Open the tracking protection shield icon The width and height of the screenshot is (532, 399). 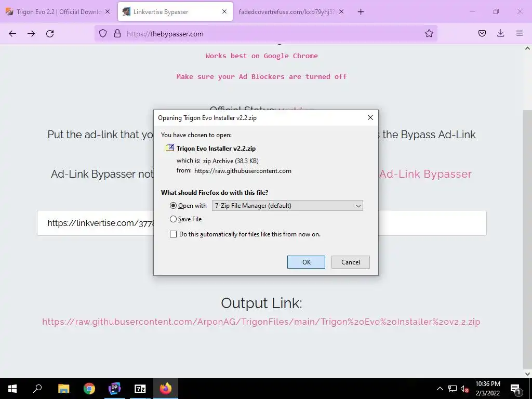pyautogui.click(x=103, y=34)
